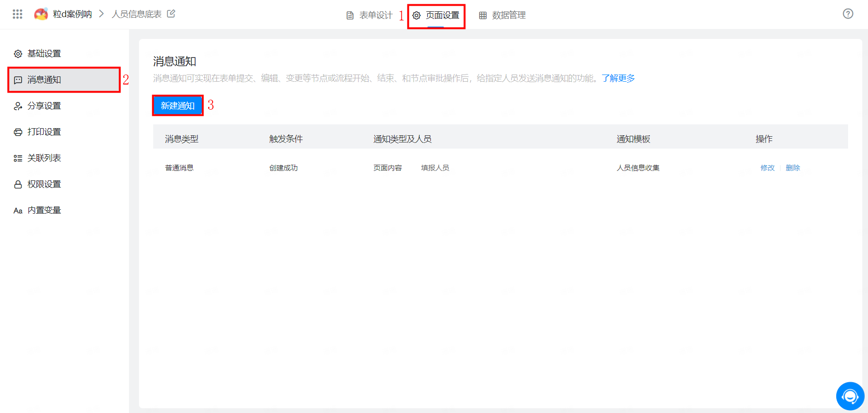Click the 消息类型 column header
Image resolution: width=868 pixels, height=413 pixels.
pyautogui.click(x=182, y=139)
